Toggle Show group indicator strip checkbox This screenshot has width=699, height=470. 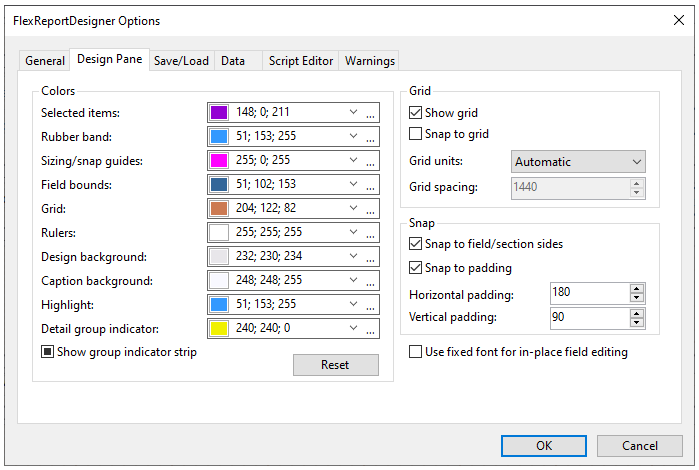(47, 352)
